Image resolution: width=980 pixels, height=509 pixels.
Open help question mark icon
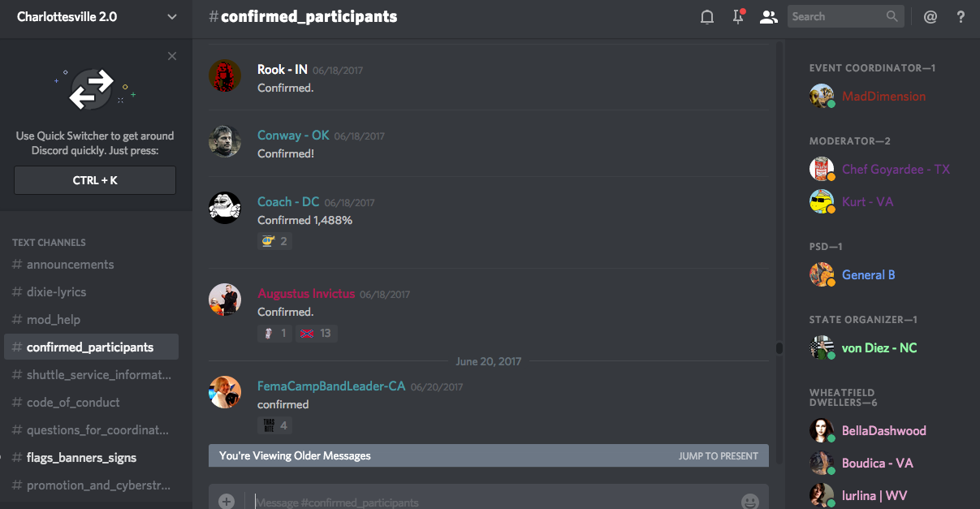tap(961, 16)
